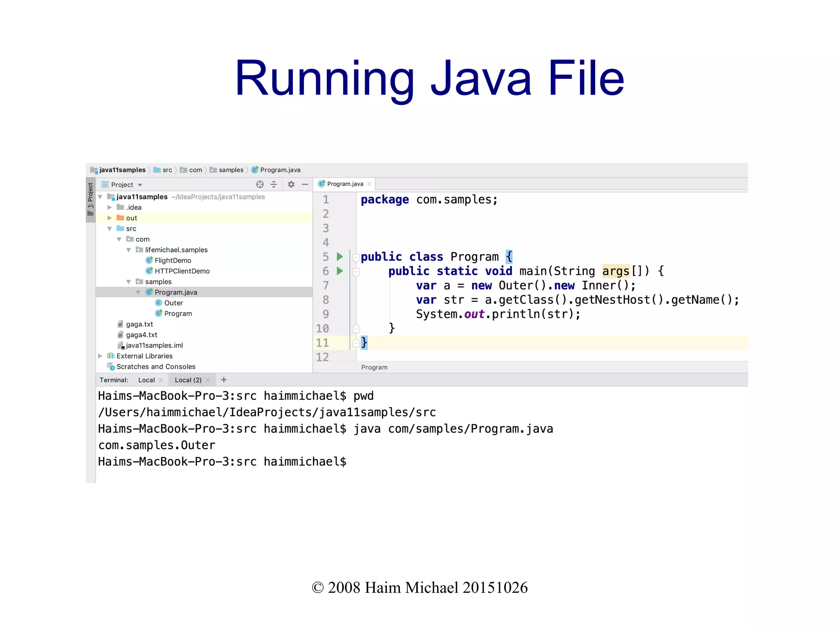The image size is (840, 630).
Task: Open Project panel settings gear
Action: coord(291,185)
